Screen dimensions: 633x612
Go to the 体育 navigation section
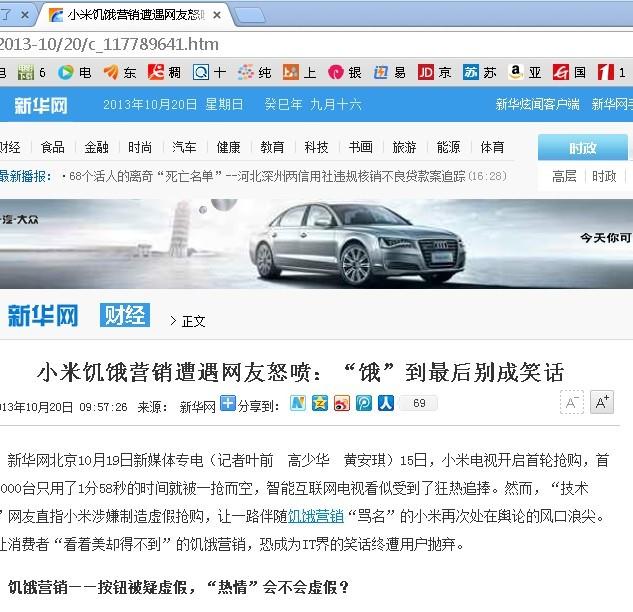(492, 147)
